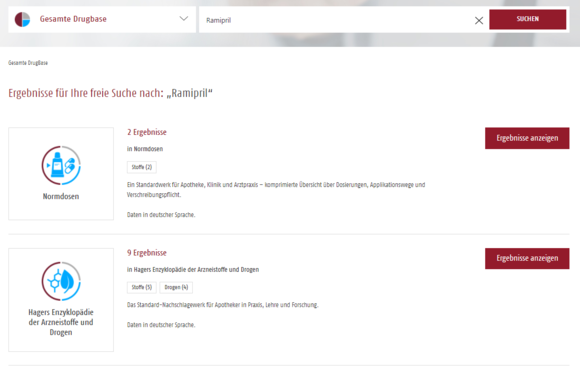Click the Normdosen card label
Viewport: 580px width, 370px height.
coord(61,196)
